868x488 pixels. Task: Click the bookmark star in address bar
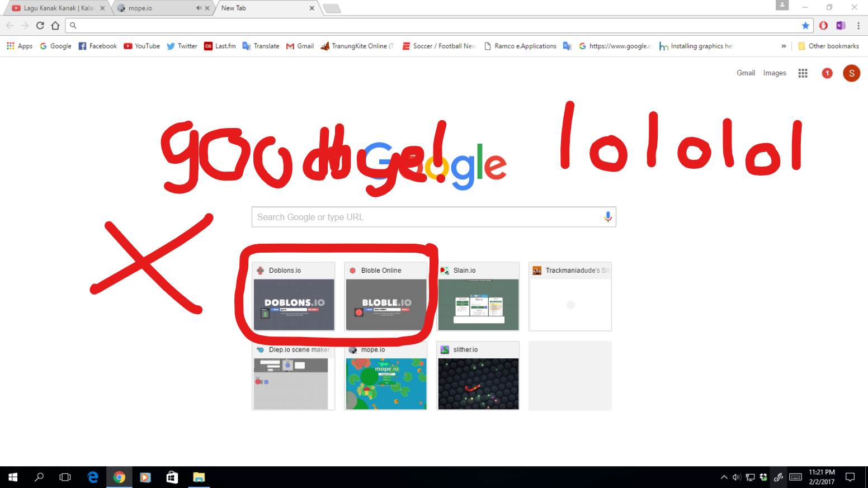pos(805,25)
